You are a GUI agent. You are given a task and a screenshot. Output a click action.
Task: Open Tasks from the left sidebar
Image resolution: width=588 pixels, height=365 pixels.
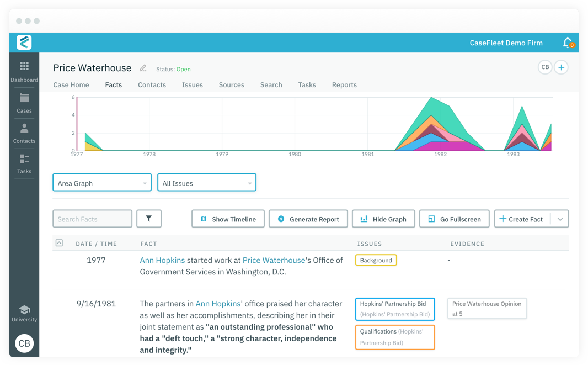tap(24, 163)
